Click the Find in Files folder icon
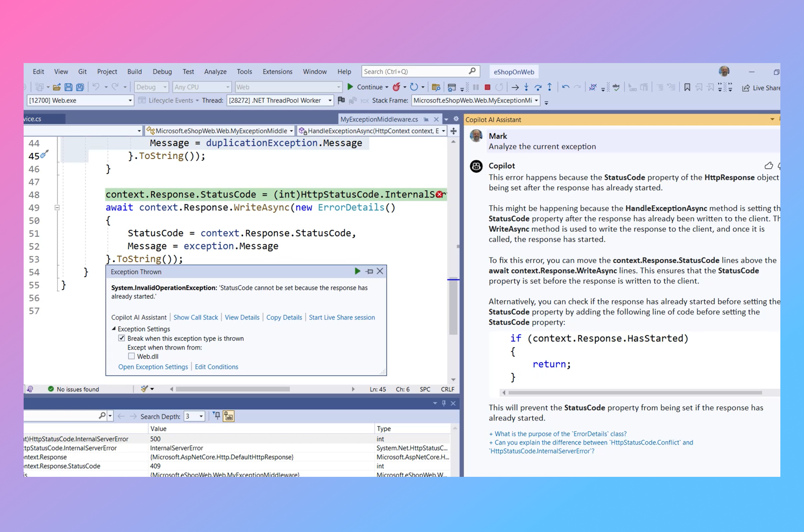804x532 pixels. point(436,87)
